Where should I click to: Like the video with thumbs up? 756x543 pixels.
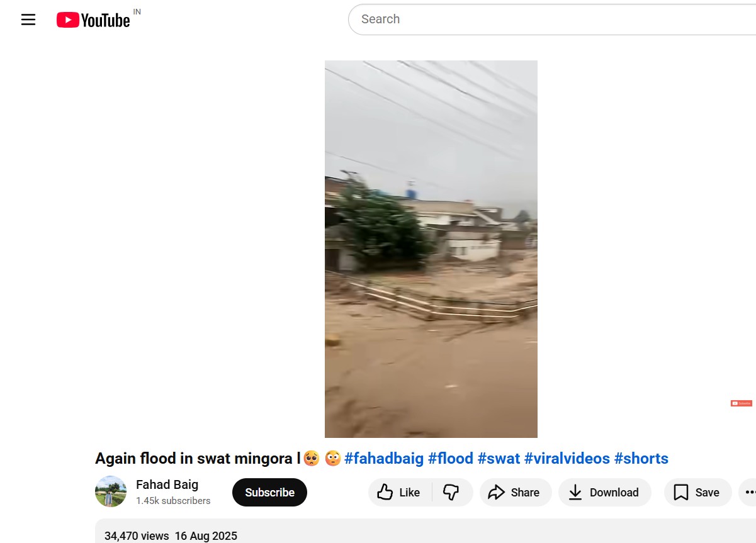399,493
